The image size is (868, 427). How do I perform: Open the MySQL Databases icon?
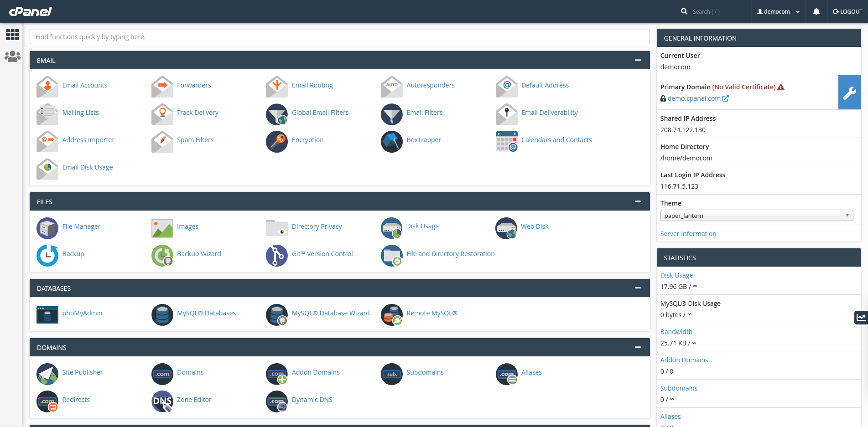pos(162,315)
